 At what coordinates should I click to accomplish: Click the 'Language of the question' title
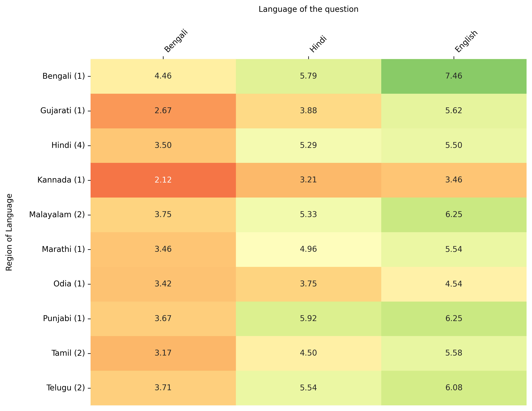[308, 9]
